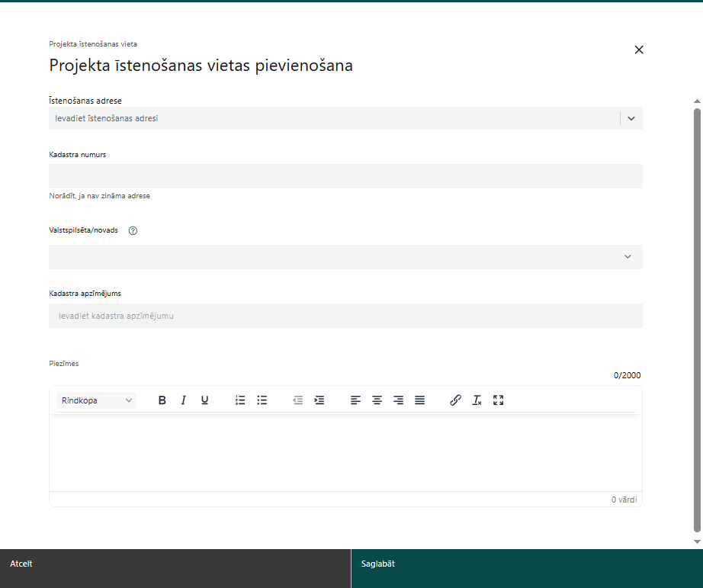703x588 pixels.
Task: Expand notes editor to fullscreen
Action: pyautogui.click(x=498, y=400)
